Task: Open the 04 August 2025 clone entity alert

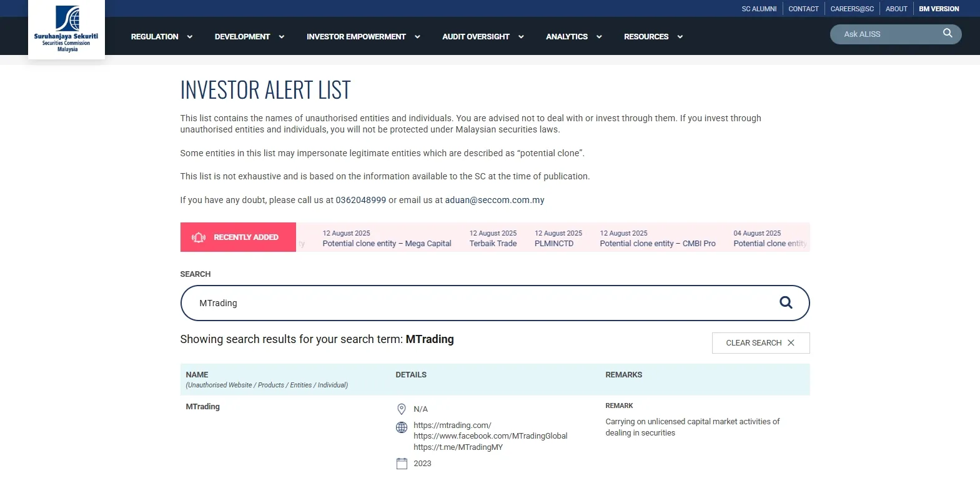Action: pyautogui.click(x=770, y=238)
